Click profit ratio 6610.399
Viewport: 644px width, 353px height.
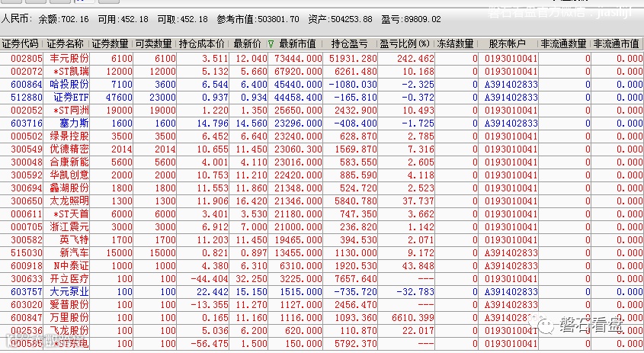tap(413, 318)
